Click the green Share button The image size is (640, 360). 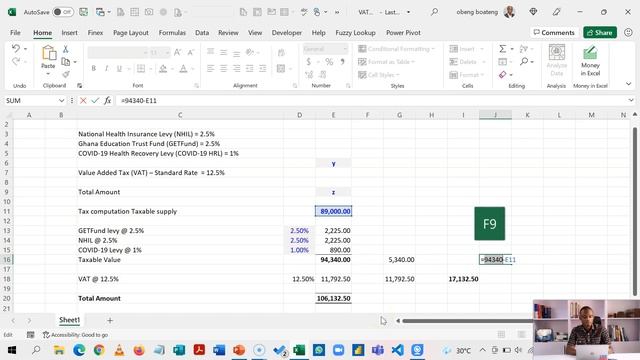coord(600,33)
